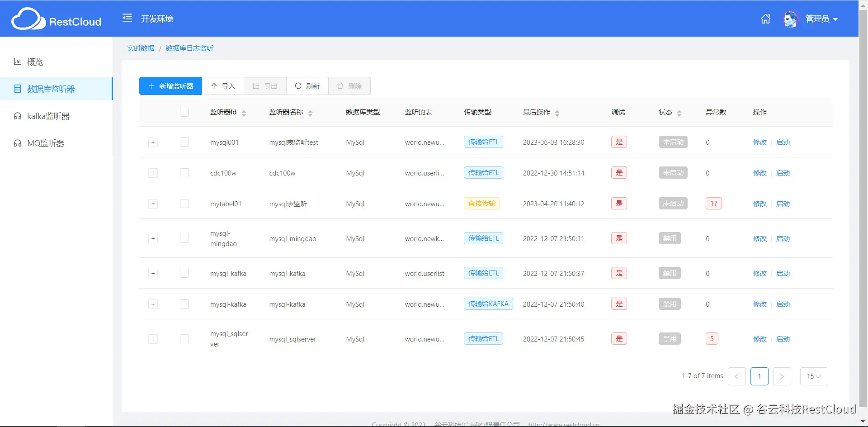Image resolution: width=868 pixels, height=427 pixels.
Task: Check the cdc100w row checkbox
Action: click(184, 173)
